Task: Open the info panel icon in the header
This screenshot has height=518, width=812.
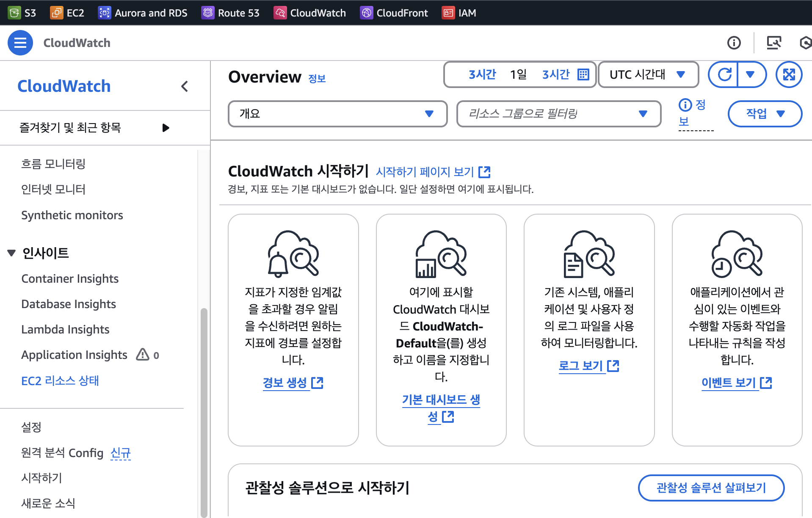Action: 734,43
